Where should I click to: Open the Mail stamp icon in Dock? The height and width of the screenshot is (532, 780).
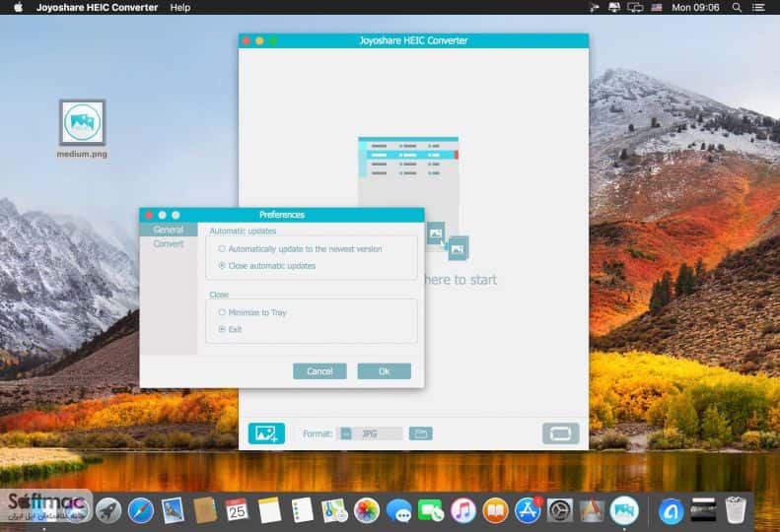tap(173, 510)
